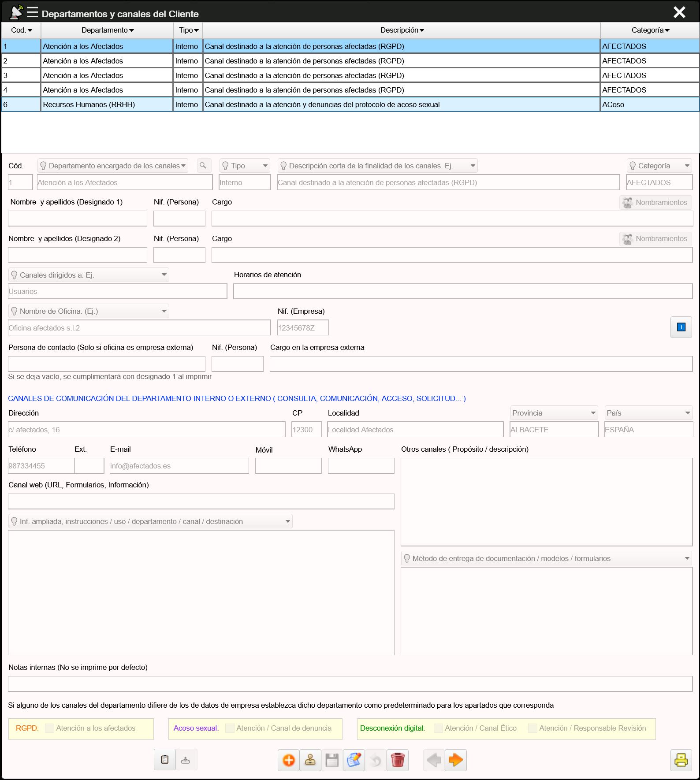Sort table by Cod. column header
Screen dimensions: 700x780
[21, 30]
